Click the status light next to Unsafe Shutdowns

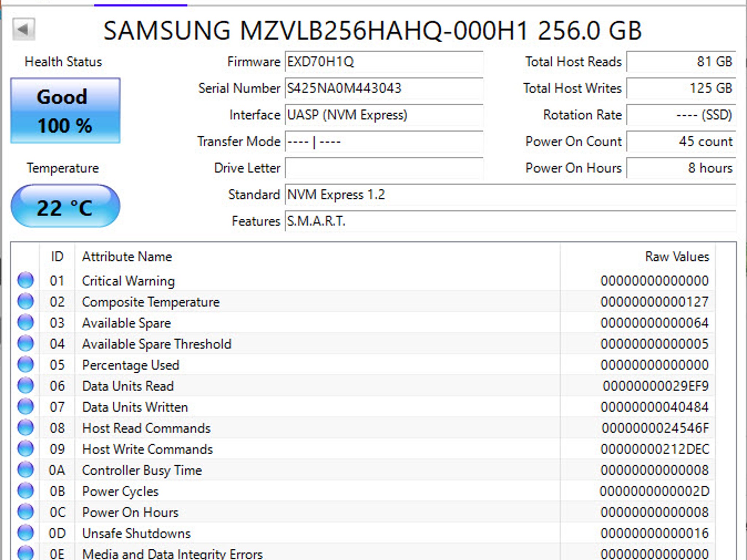(25, 533)
